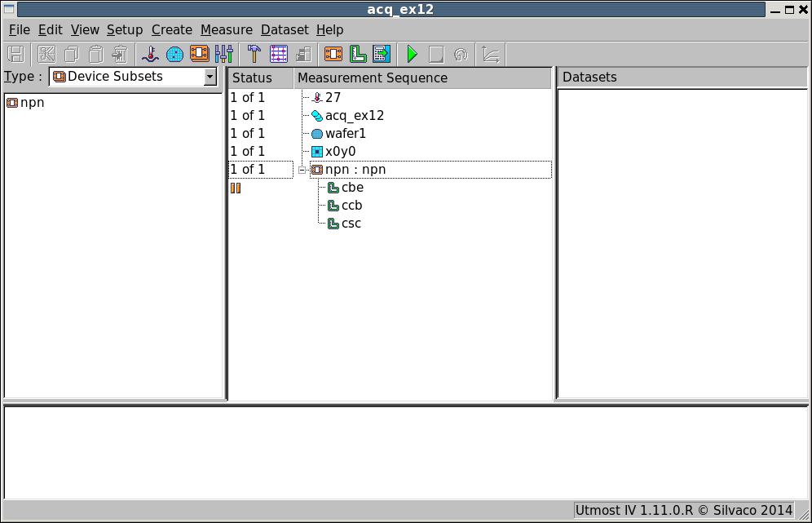Collapse the npn : npn tree node
Screen dimensions: 812x523
coord(302,170)
